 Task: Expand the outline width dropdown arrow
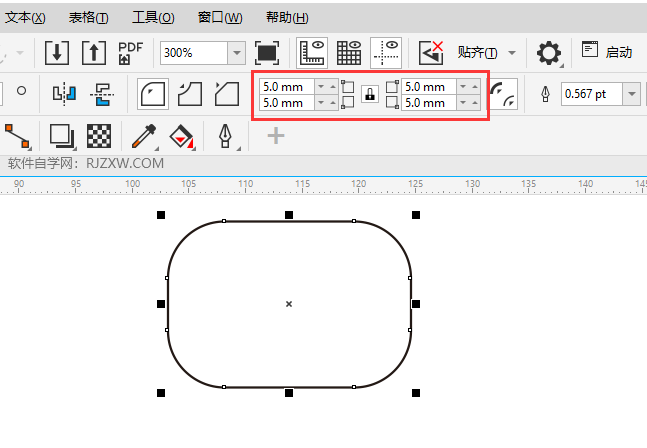(631, 94)
